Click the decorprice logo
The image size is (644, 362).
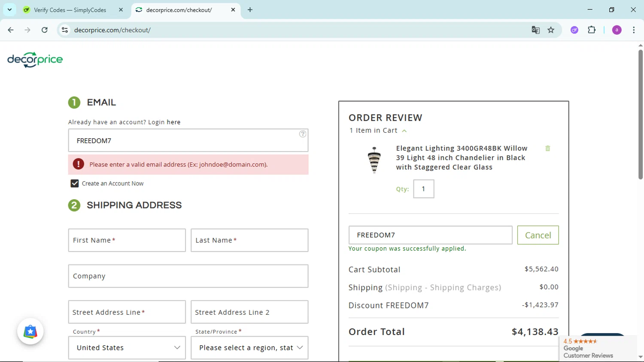[35, 60]
